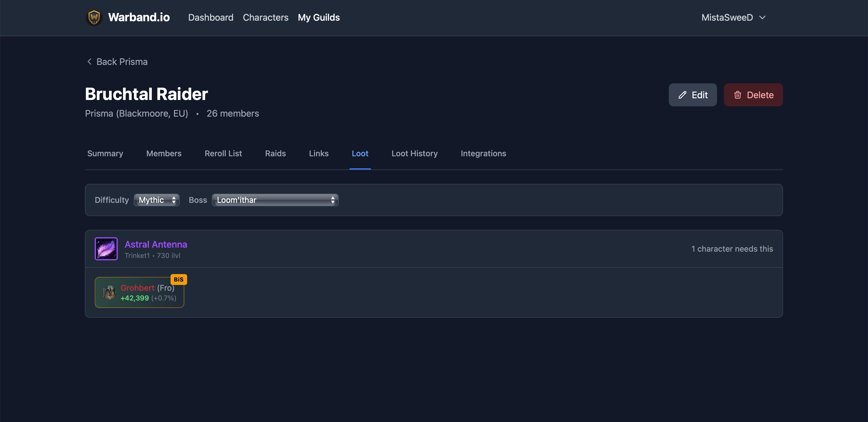Open the Difficulty selector showing Mythic
Screen dimensions: 868x422
coord(156,200)
